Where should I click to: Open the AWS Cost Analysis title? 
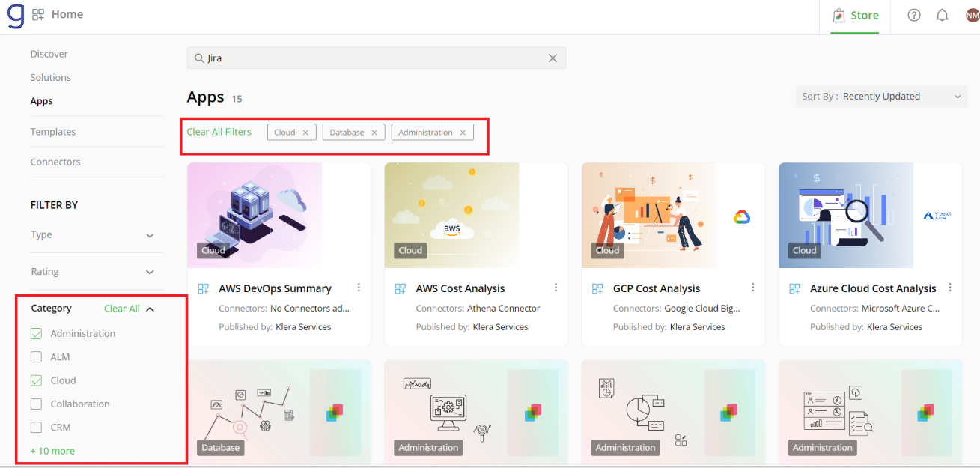pyautogui.click(x=460, y=288)
